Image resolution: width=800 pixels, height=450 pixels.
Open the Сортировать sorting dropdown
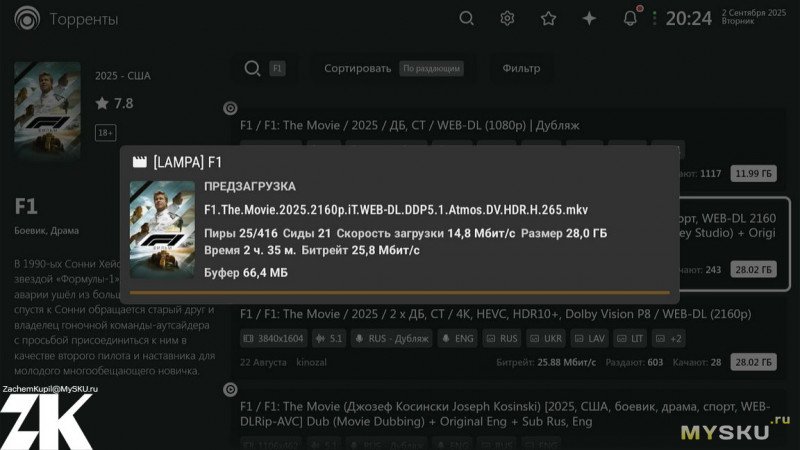click(393, 68)
